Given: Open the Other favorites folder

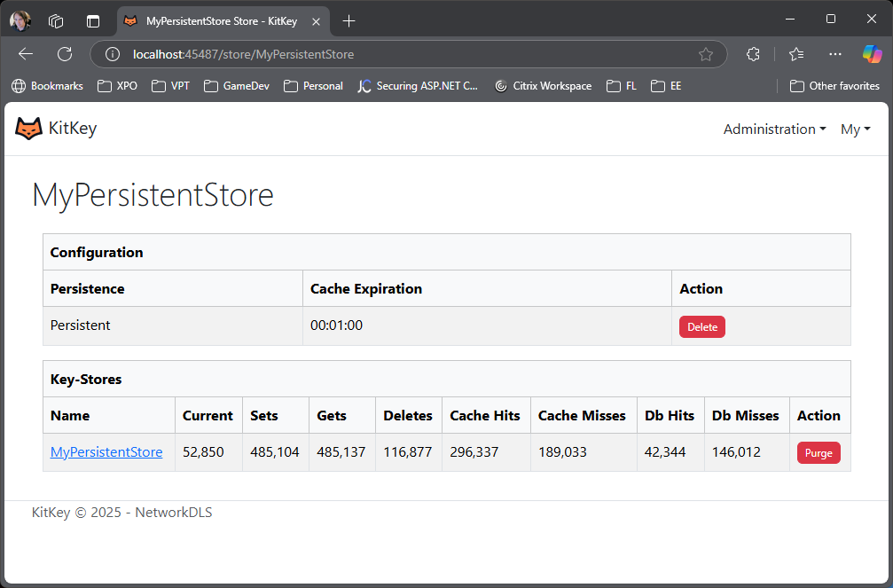Looking at the screenshot, I should 834,86.
